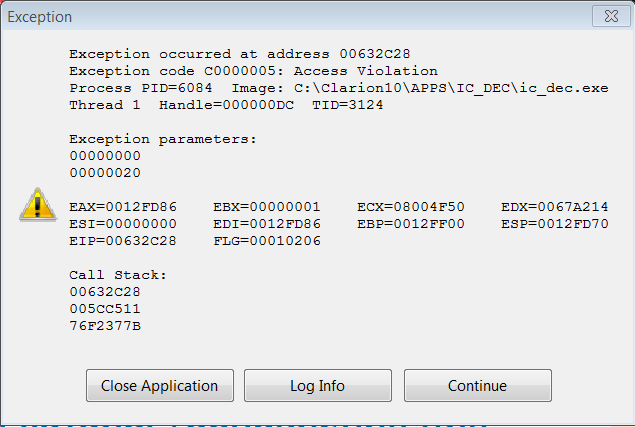Click call stack entry 005CC511
This screenshot has width=635, height=427.
coord(105,309)
